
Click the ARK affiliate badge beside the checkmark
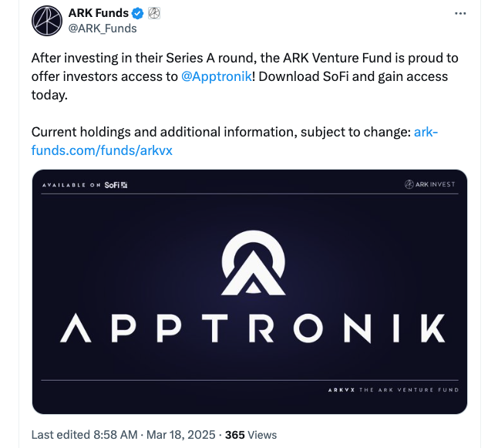click(x=153, y=13)
